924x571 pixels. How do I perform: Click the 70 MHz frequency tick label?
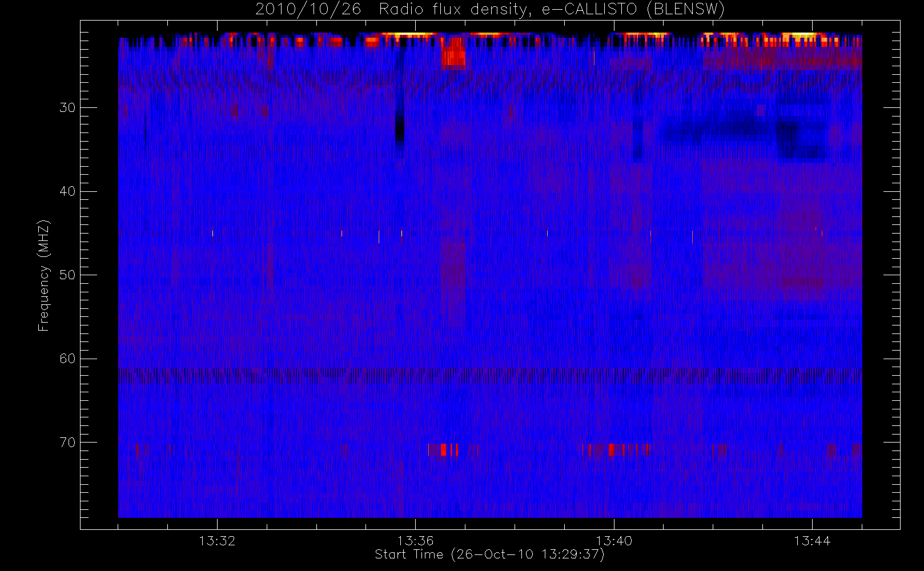67,443
